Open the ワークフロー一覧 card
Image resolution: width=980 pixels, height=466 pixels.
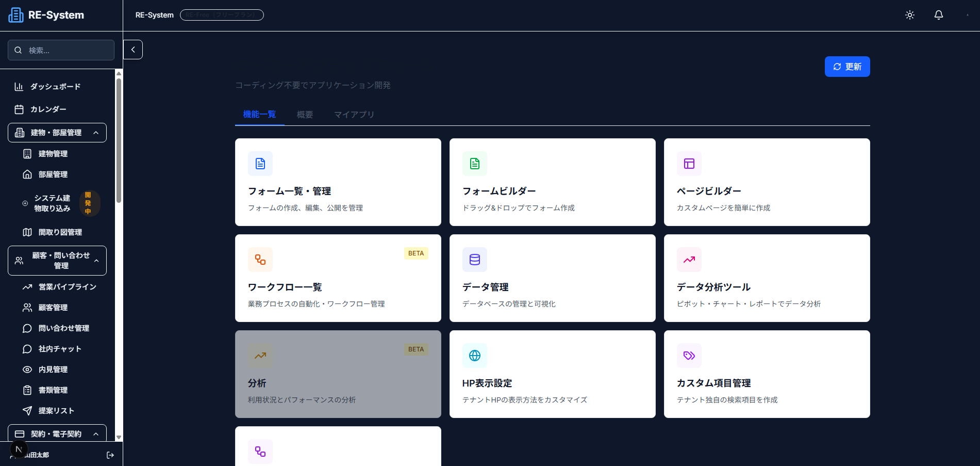point(338,278)
